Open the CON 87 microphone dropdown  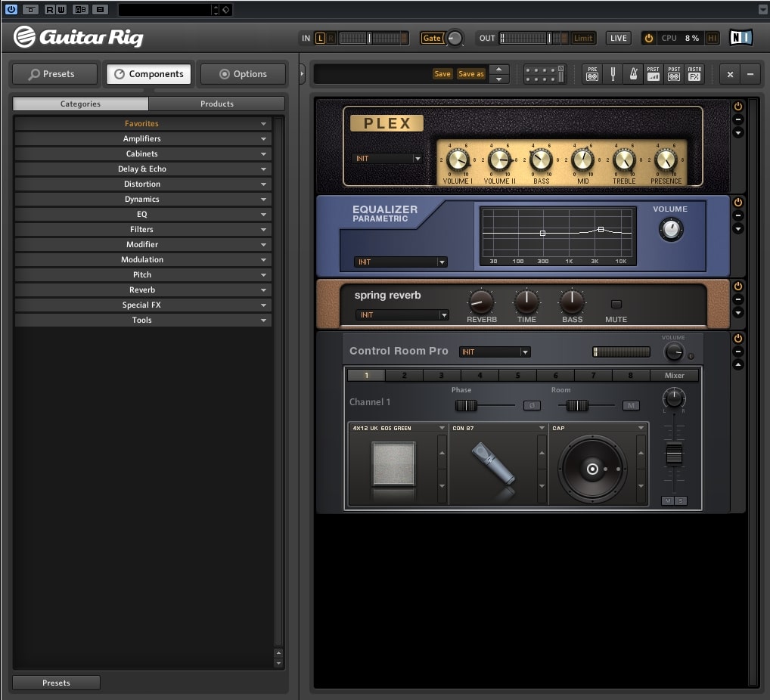pyautogui.click(x=498, y=428)
